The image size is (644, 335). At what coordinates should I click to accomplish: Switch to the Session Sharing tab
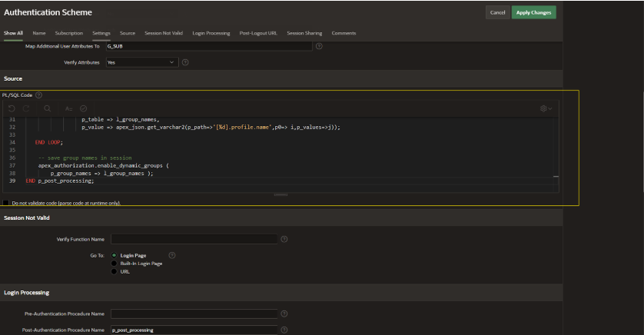pyautogui.click(x=304, y=33)
